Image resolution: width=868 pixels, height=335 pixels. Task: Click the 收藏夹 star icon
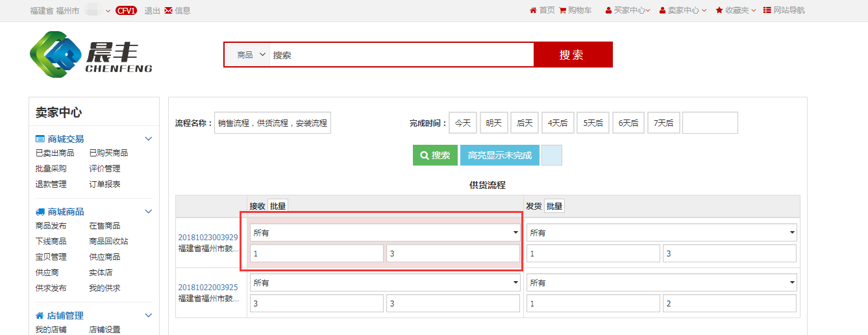tap(719, 10)
